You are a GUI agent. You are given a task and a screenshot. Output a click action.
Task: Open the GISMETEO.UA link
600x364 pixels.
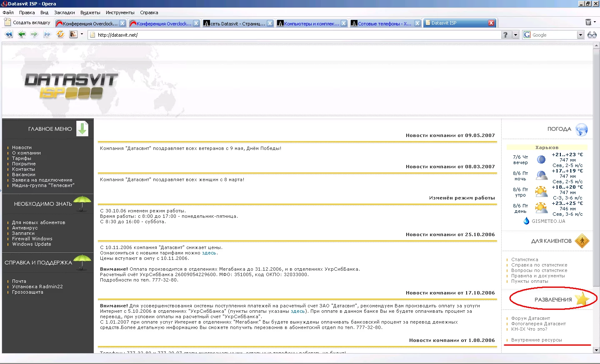click(x=548, y=221)
